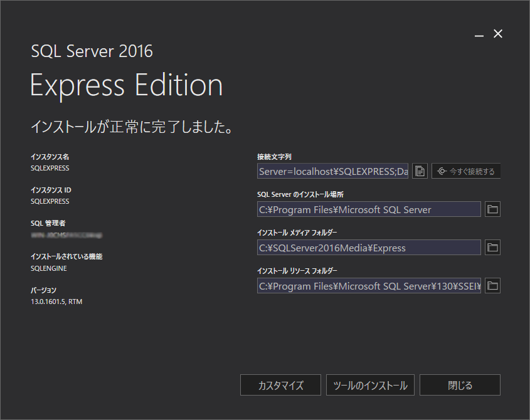Click the インストール リソース フォルダー label

tap(297, 271)
